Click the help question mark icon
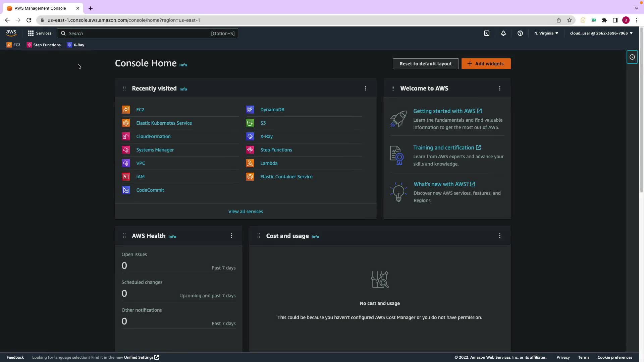 point(520,33)
